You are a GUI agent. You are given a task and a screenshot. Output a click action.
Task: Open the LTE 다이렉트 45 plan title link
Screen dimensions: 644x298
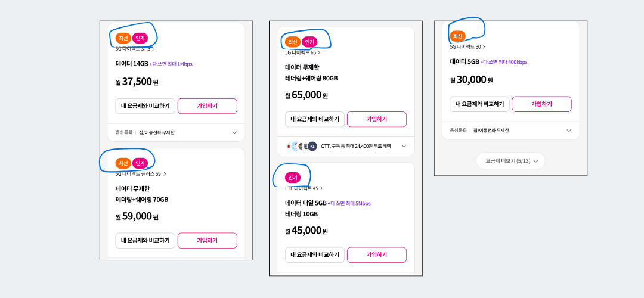(x=304, y=188)
